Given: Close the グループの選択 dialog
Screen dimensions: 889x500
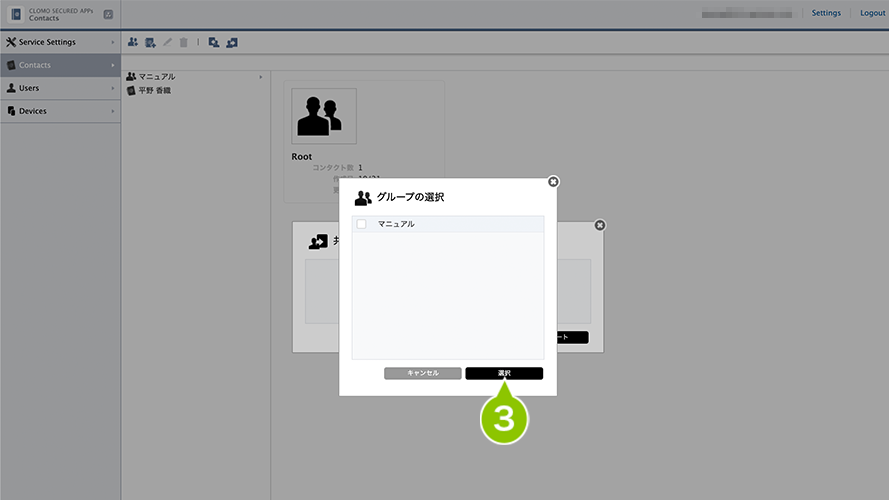Looking at the screenshot, I should coord(553,181).
